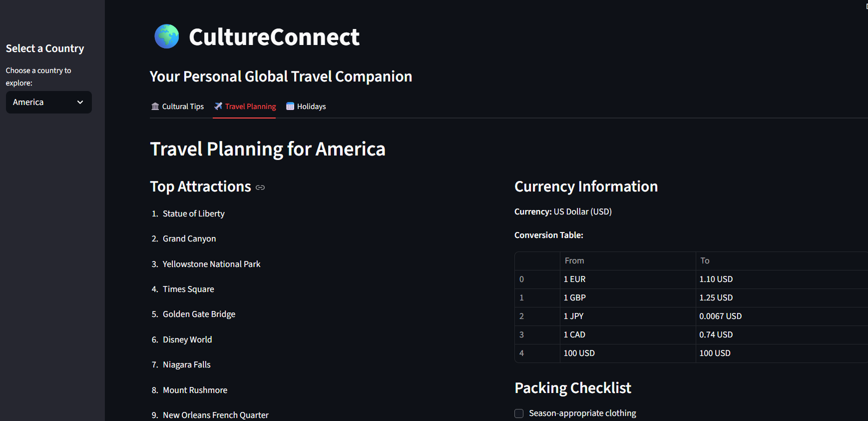The width and height of the screenshot is (868, 421).
Task: Select the 0.0067 USD conversion cell
Action: (x=720, y=316)
